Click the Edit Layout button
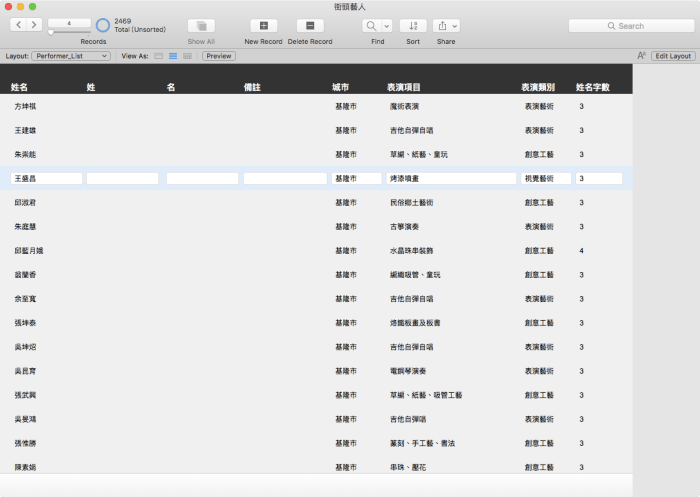The width and height of the screenshot is (700, 497). point(674,56)
